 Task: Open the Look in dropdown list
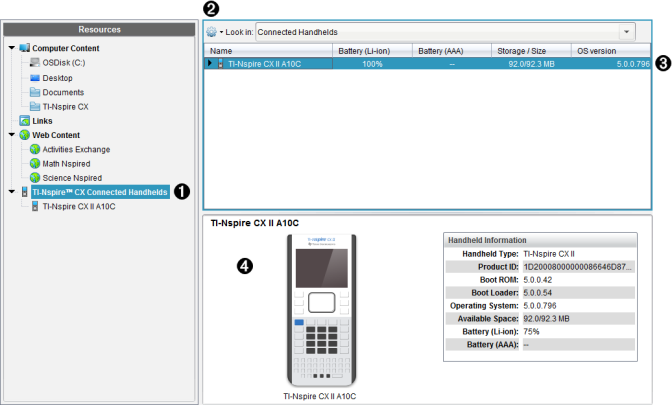[x=627, y=32]
